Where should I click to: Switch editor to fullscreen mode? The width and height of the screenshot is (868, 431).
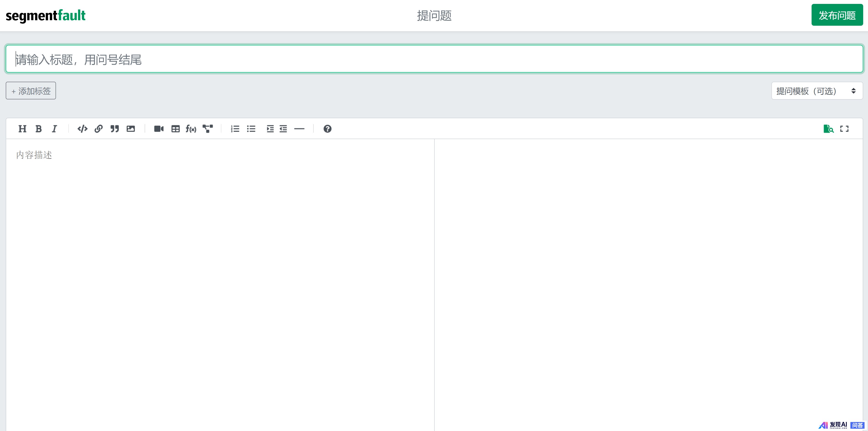pos(844,129)
